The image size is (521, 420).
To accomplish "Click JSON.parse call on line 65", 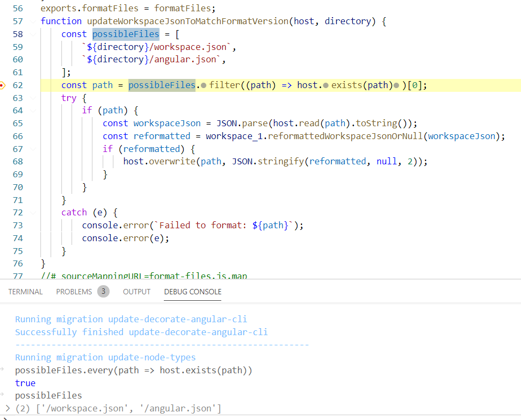I will tap(242, 124).
